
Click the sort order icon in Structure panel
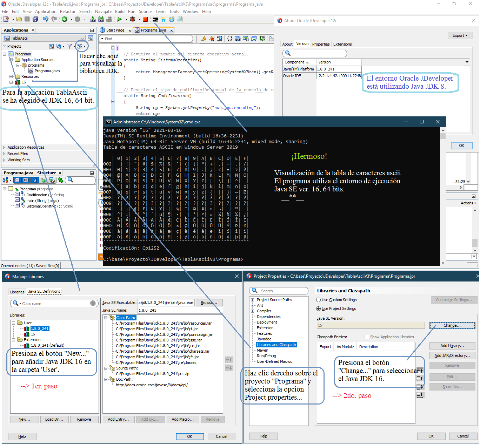tap(6, 180)
